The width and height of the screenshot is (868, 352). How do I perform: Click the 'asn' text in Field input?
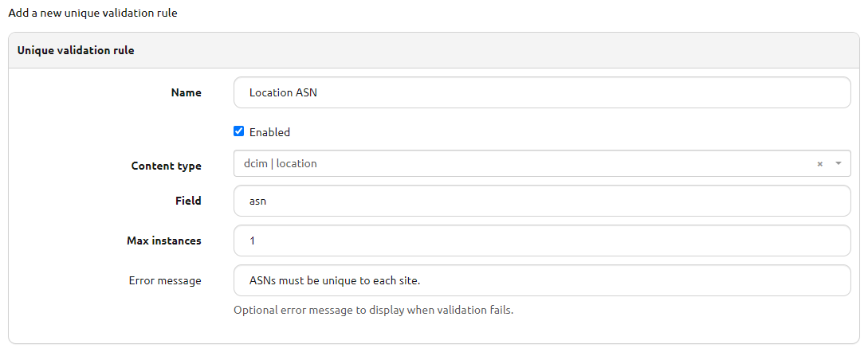coord(257,201)
